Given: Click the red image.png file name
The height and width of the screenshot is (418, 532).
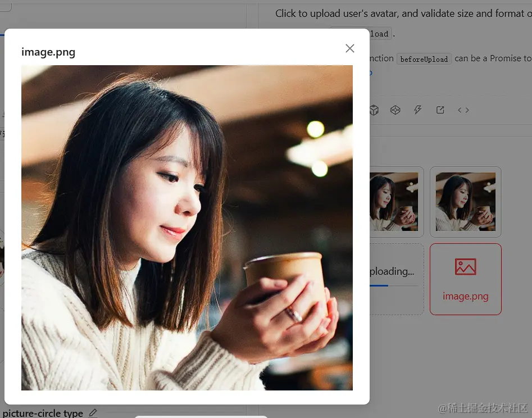Looking at the screenshot, I should [x=466, y=296].
